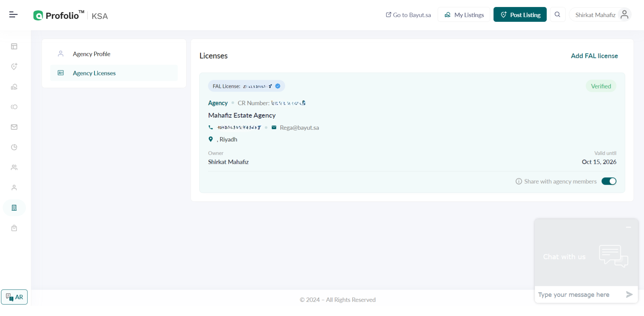Click the building agency icon in the sidebar
Screen dimensions: 644x316
pos(14,208)
